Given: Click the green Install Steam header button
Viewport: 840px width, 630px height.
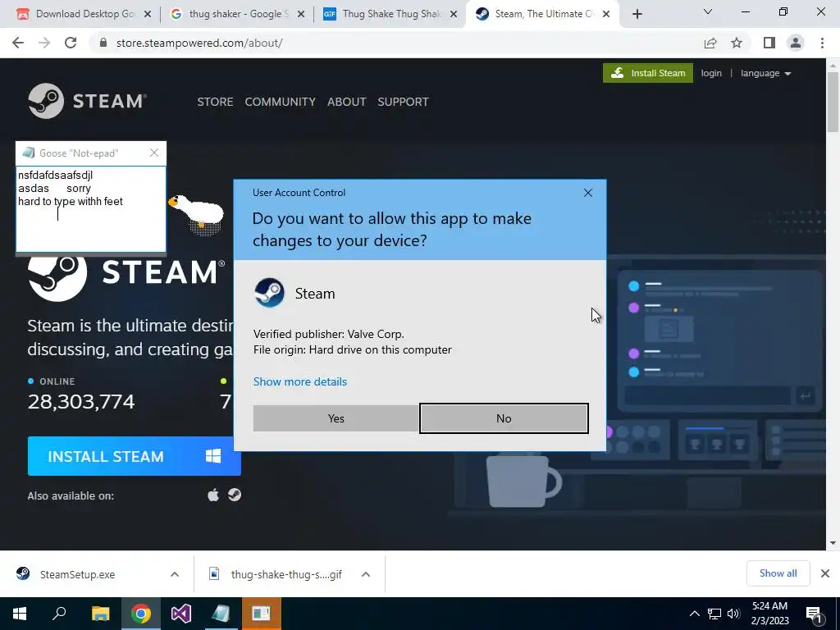Looking at the screenshot, I should coord(648,73).
